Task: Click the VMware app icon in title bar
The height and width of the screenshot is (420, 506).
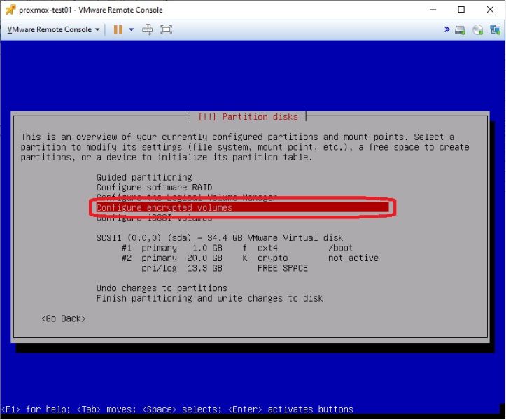Action: tap(10, 10)
